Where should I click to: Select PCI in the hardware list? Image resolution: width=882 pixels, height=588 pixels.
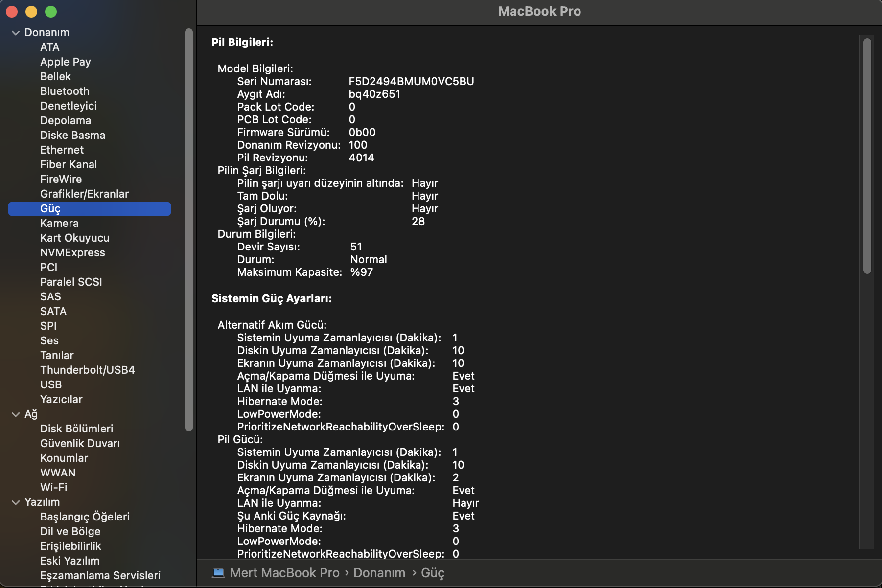(x=49, y=267)
